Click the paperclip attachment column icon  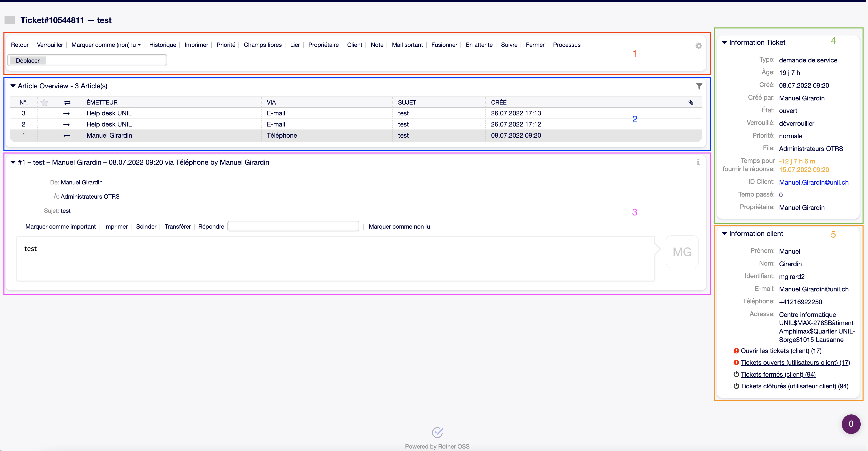[690, 102]
